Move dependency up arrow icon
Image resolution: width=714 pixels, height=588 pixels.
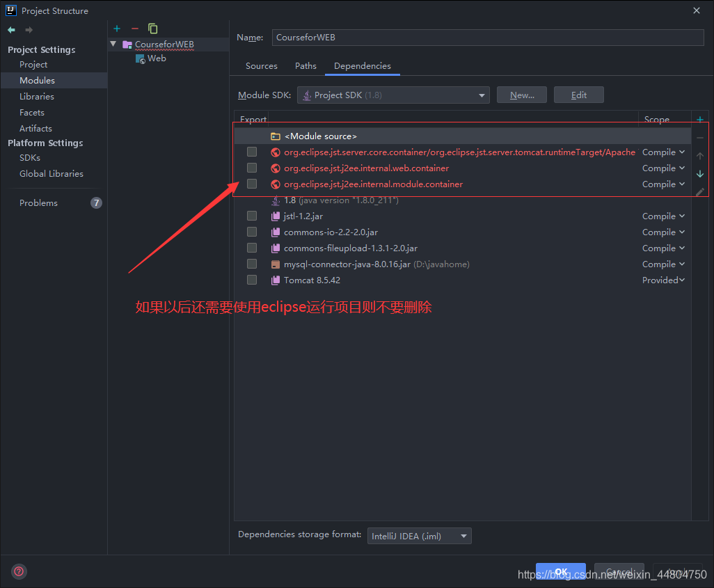pyautogui.click(x=700, y=156)
